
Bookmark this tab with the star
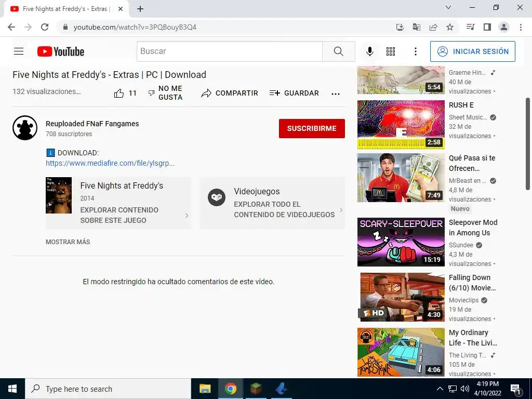[450, 27]
